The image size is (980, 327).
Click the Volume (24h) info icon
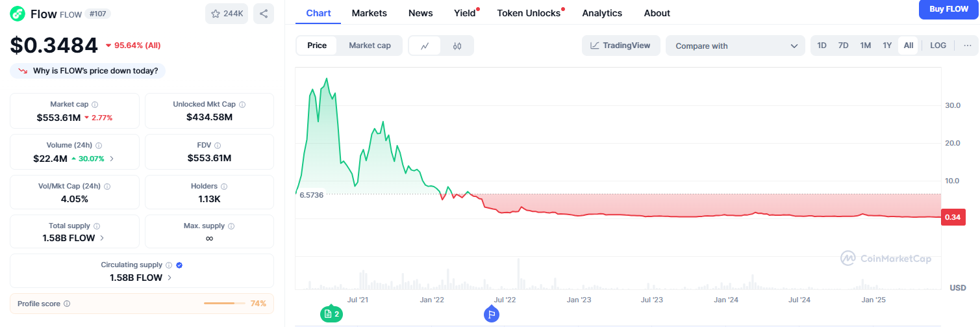tap(99, 146)
